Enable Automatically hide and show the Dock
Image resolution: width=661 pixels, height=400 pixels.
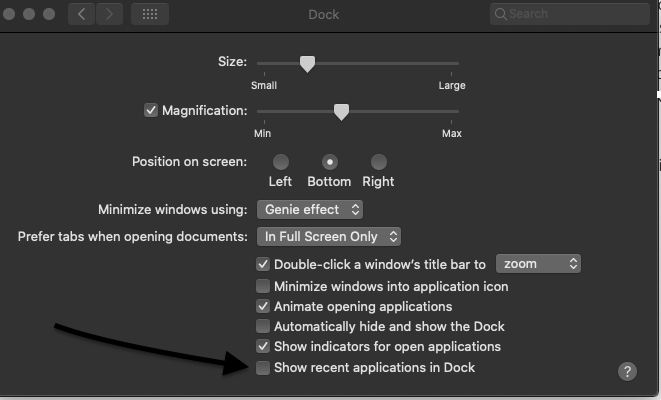click(x=263, y=326)
